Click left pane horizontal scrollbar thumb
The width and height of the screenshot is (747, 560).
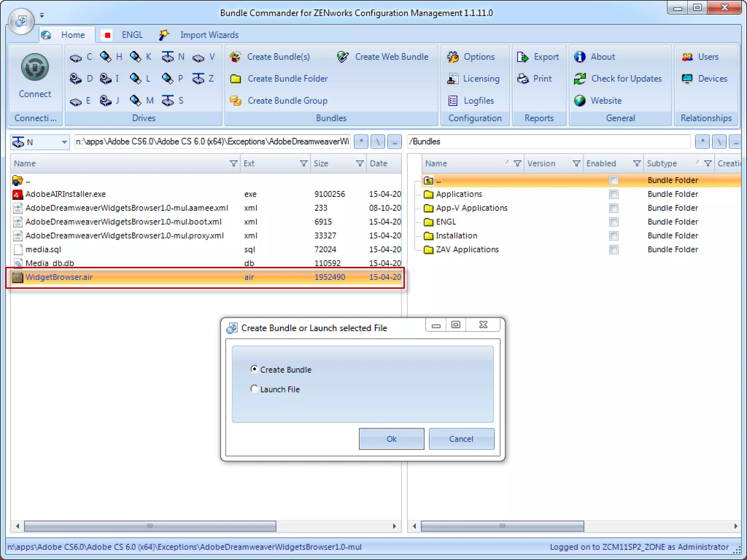point(150,526)
